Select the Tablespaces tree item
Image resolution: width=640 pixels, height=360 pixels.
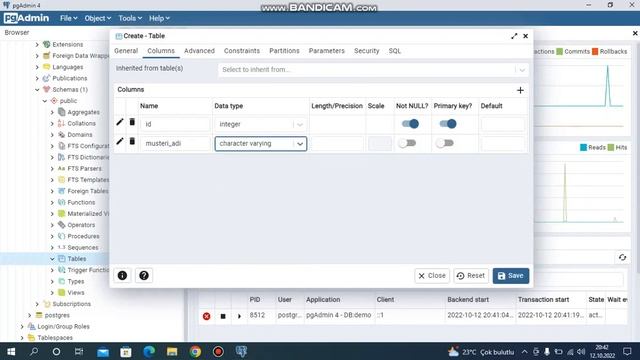click(x=55, y=338)
